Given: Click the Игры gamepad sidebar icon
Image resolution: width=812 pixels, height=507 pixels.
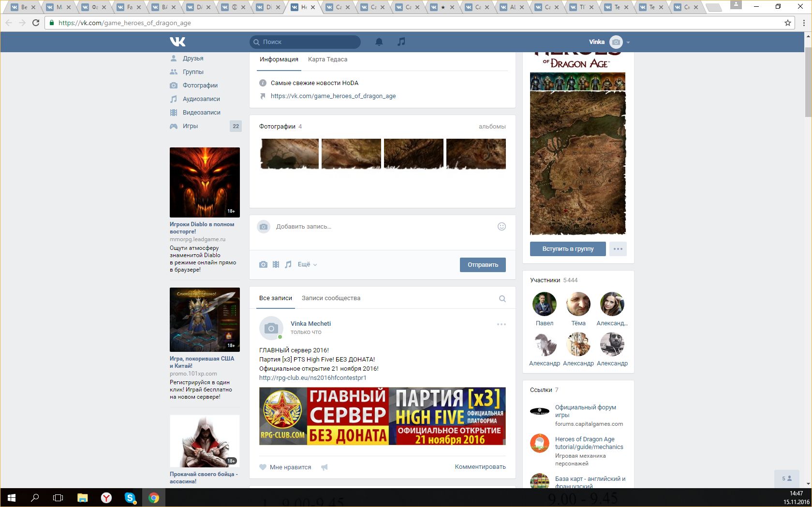Looking at the screenshot, I should (x=174, y=126).
